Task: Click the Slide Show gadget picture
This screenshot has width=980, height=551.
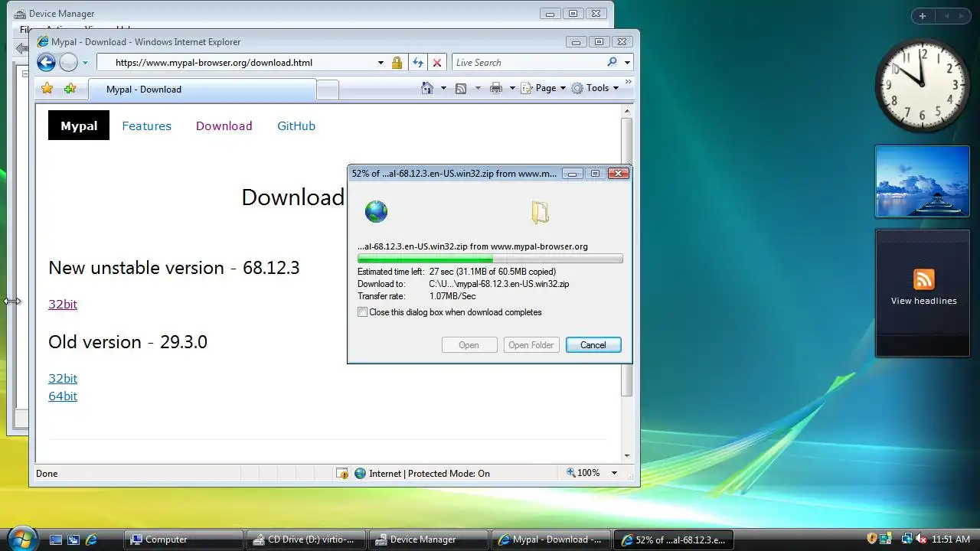Action: (922, 181)
